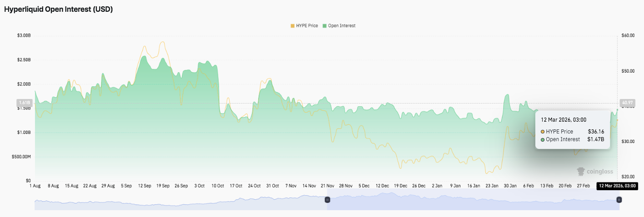Click the 19 Sep date on x-axis

tap(163, 186)
